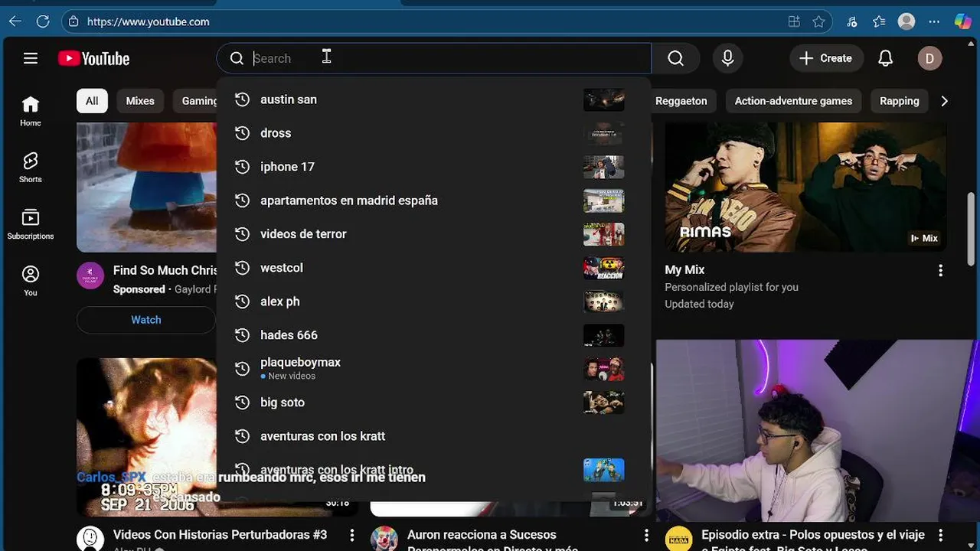Open options for Videos Con Historias Perturbadoras
This screenshot has width=980, height=551.
point(352,535)
